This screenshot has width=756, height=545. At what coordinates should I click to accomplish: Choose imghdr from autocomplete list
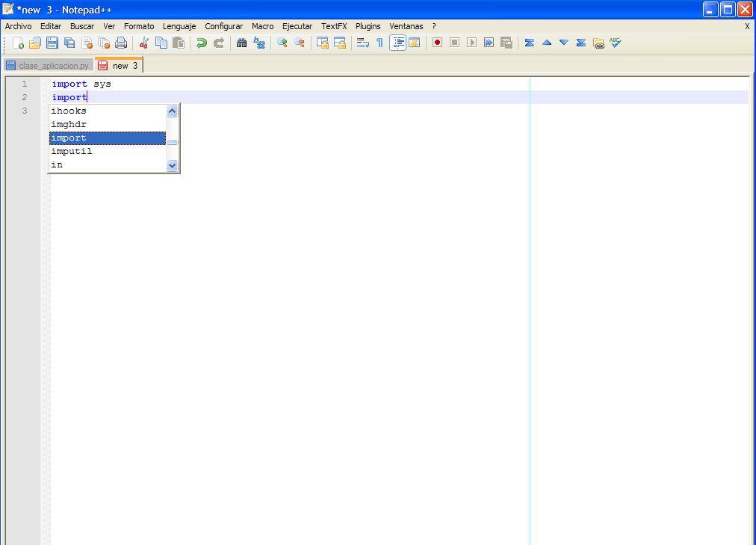click(108, 124)
